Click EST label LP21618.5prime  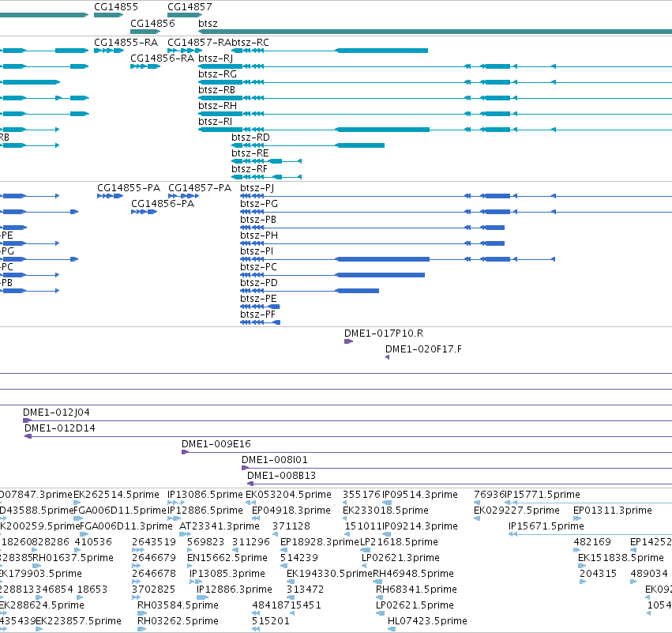399,542
